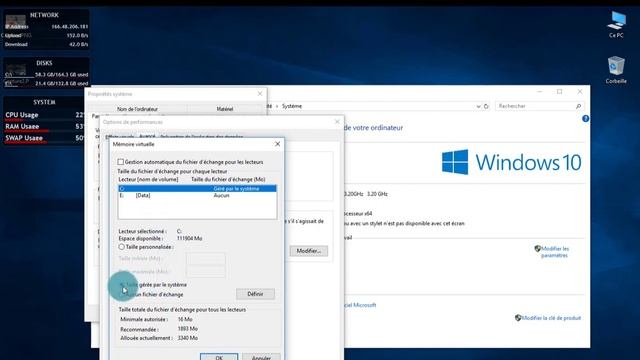Open Matériel tab in Propriétés système

click(x=224, y=109)
